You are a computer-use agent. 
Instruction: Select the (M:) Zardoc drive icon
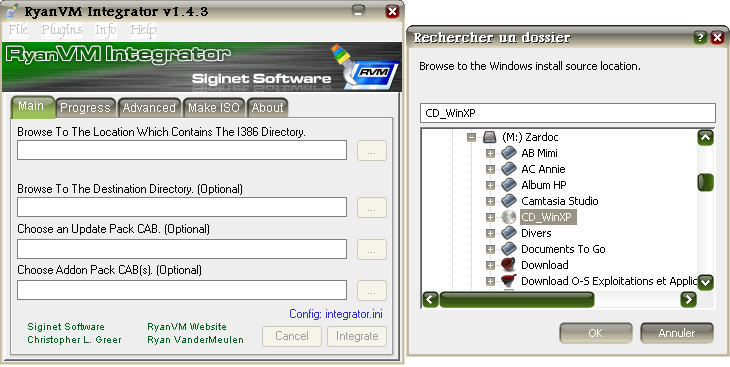pos(490,137)
